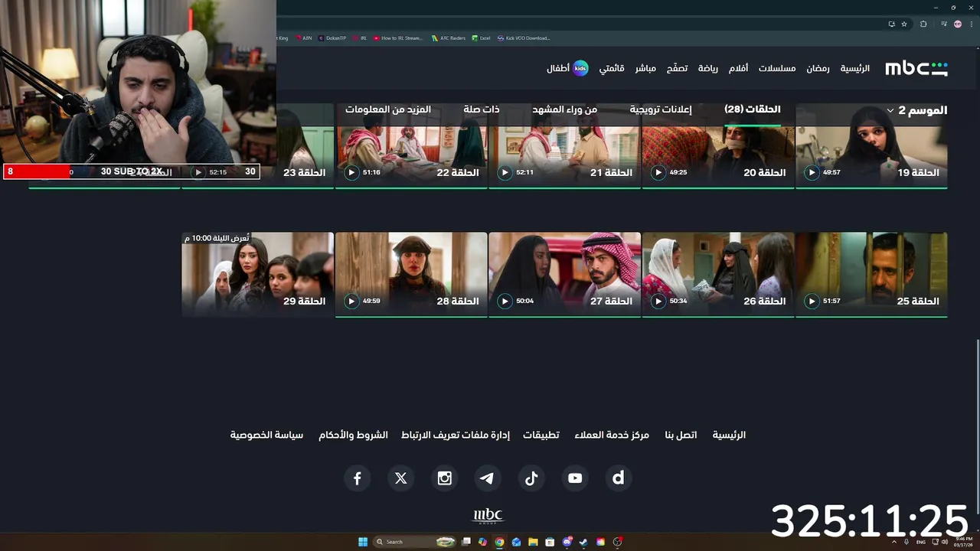Open أفلام in top navigation
The height and width of the screenshot is (551, 980).
[x=738, y=68]
